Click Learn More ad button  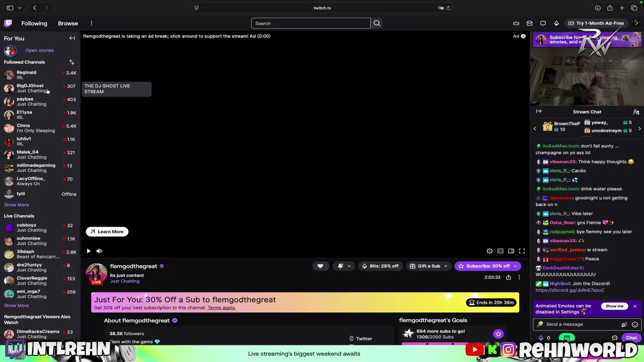tap(107, 232)
